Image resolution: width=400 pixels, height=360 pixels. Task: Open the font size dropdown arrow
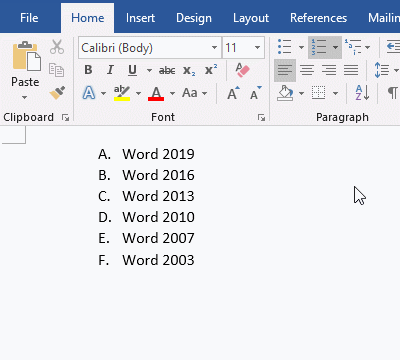click(x=257, y=47)
